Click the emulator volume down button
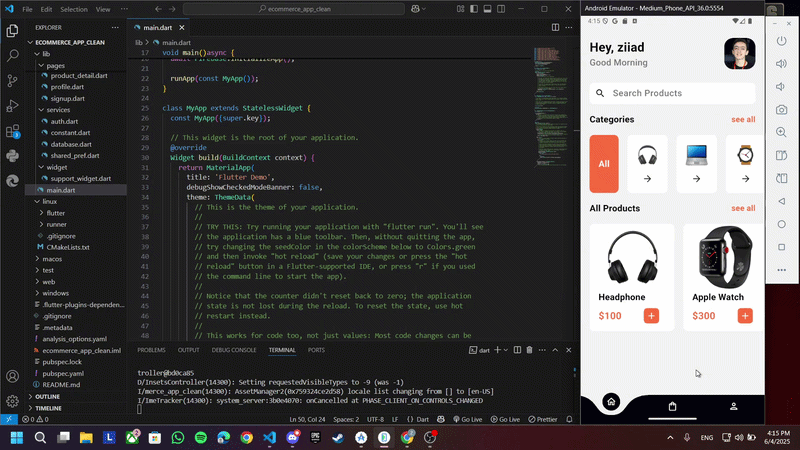This screenshot has height=450, width=800. coord(781,87)
